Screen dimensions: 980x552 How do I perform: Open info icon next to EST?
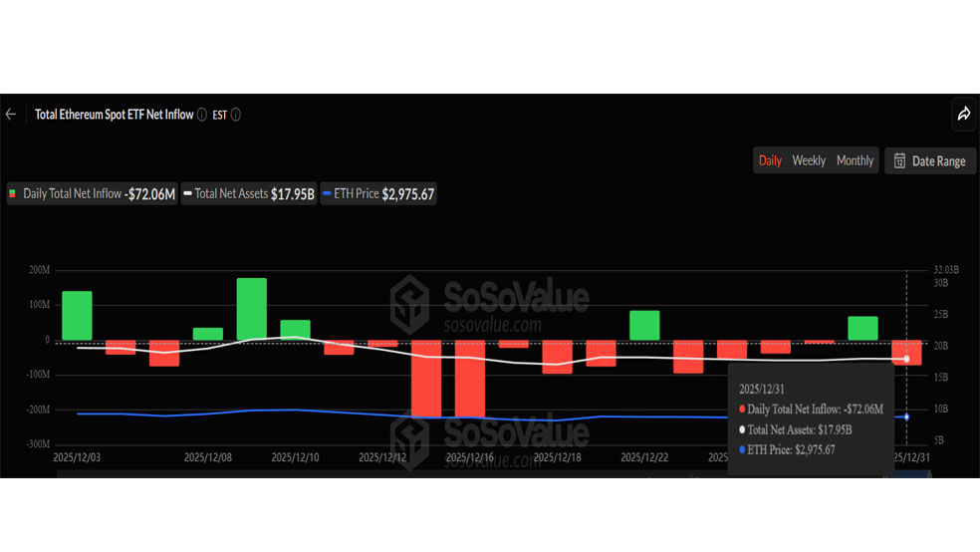point(236,115)
